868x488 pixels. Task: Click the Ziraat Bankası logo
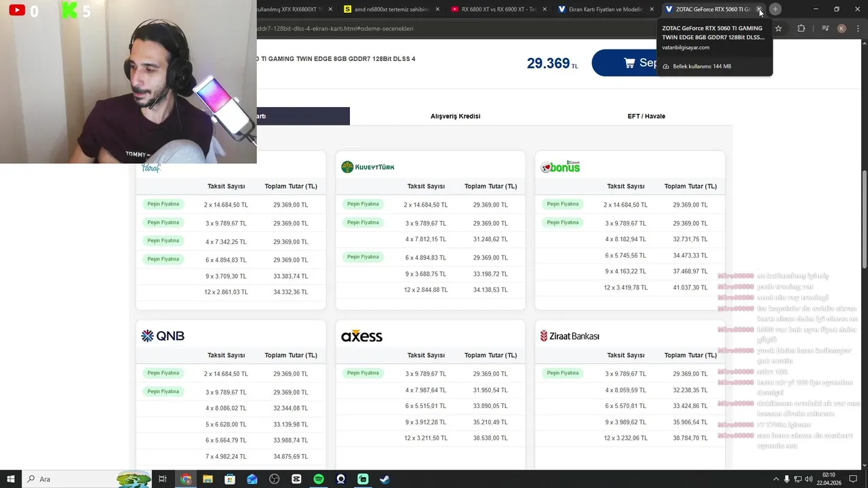(570, 335)
